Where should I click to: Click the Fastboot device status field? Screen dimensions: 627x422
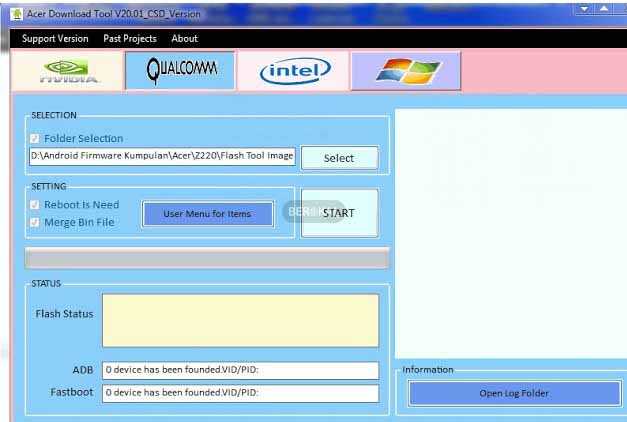tap(240, 393)
